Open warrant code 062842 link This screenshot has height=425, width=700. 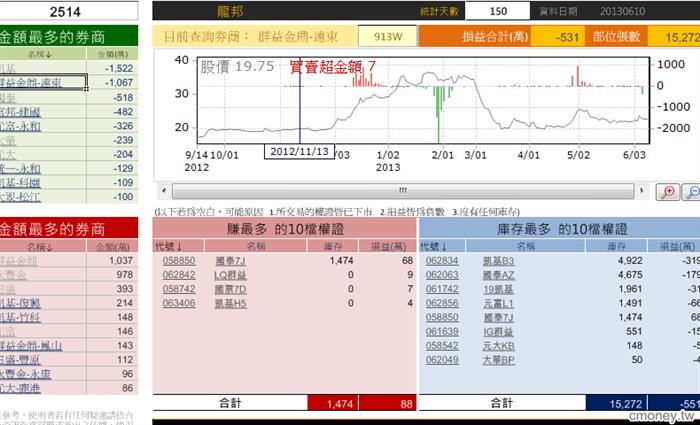(179, 275)
